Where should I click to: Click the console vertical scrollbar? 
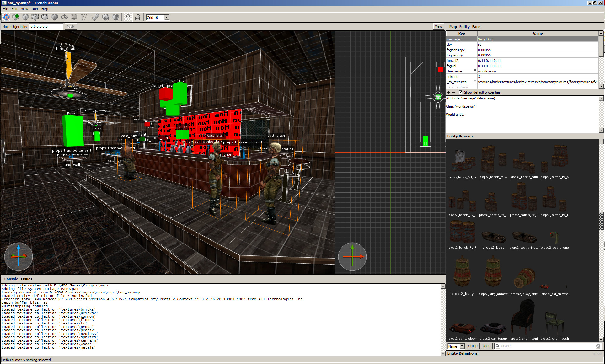[443, 320]
